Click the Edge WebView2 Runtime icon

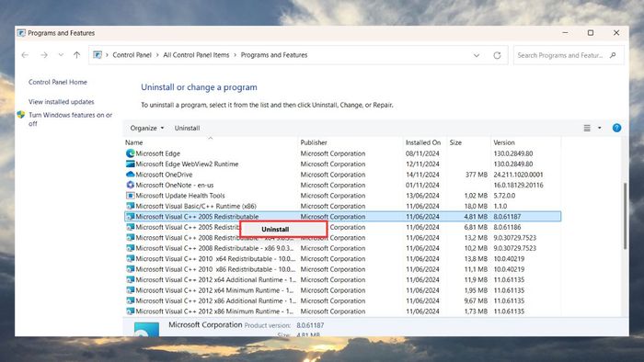point(131,164)
